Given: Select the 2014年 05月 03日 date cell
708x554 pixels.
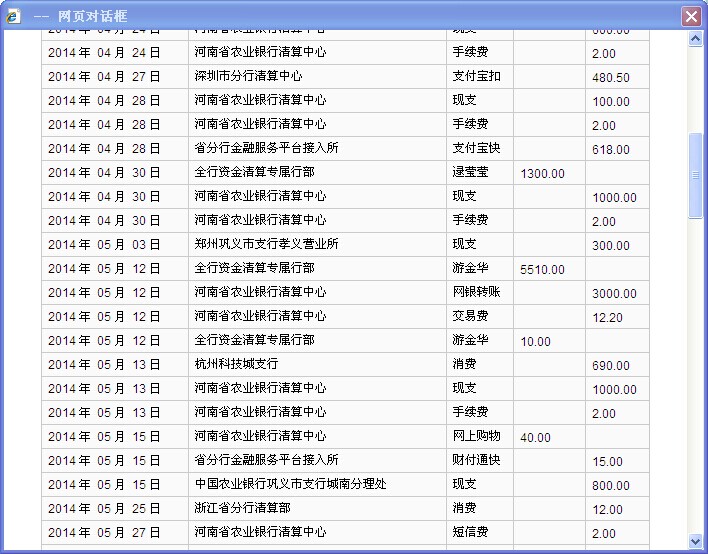Looking at the screenshot, I should coord(104,244).
